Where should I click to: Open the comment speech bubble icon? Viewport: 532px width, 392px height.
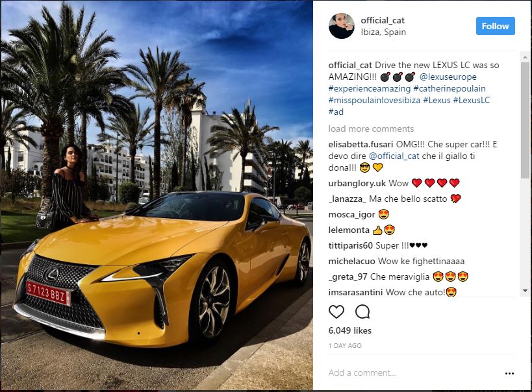(362, 312)
